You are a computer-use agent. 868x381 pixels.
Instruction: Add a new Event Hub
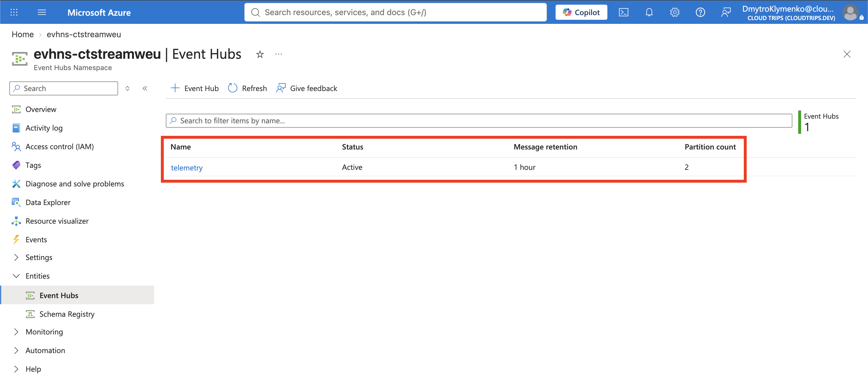pos(194,88)
